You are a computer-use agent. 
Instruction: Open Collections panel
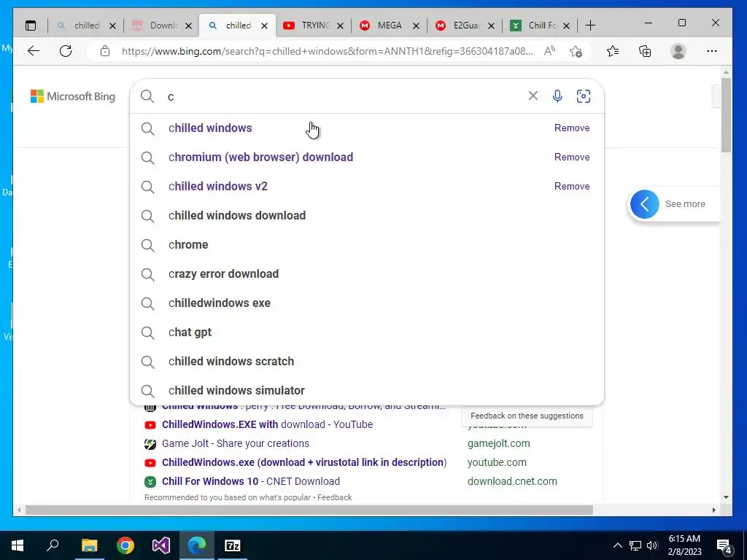coord(645,51)
